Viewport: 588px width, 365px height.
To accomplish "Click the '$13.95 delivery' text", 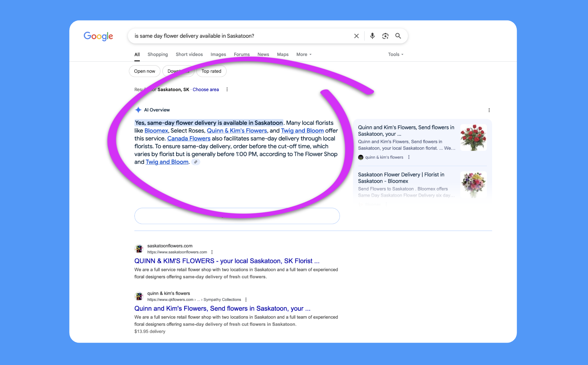I will 150,331.
